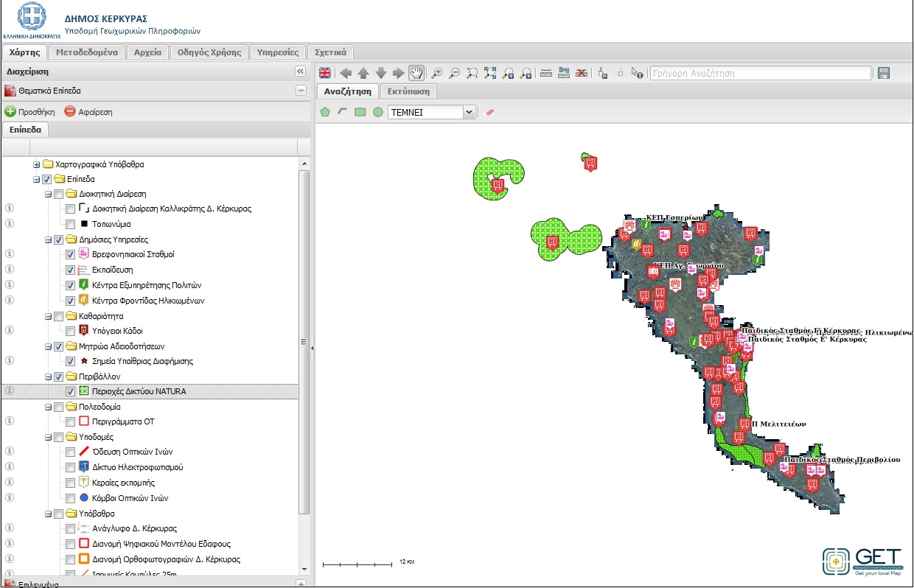Open the Αρχεία tab
Viewport: 914px width, 588px height.
coord(147,52)
